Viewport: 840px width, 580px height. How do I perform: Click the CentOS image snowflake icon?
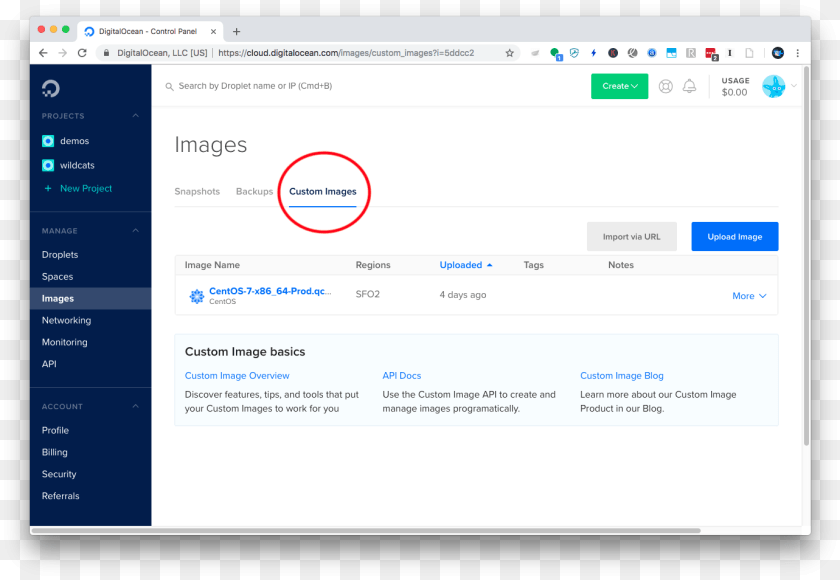(197, 296)
